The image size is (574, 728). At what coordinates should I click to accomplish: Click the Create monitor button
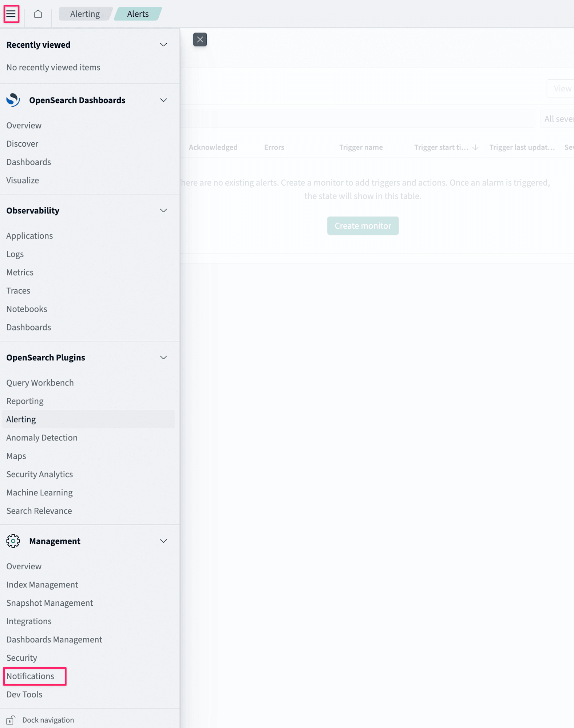point(363,226)
